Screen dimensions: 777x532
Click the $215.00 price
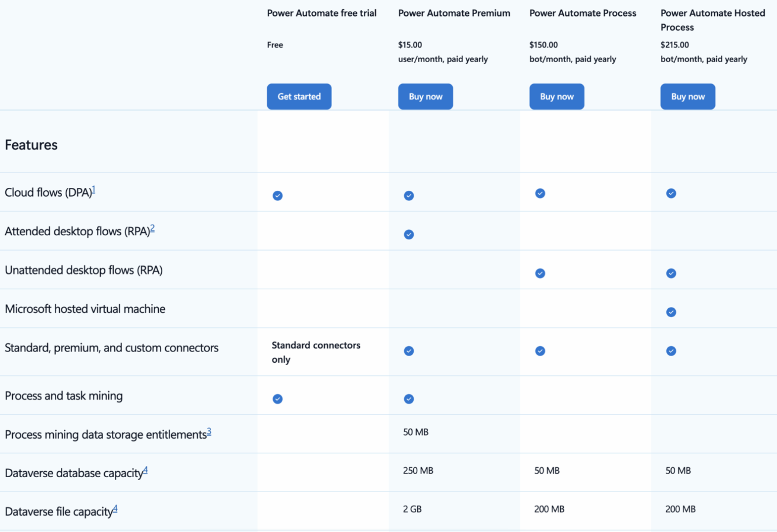point(675,45)
